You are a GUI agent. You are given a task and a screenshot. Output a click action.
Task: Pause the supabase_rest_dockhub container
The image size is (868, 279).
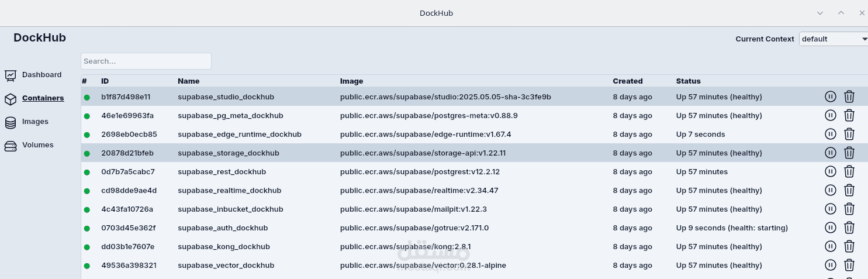tap(831, 171)
